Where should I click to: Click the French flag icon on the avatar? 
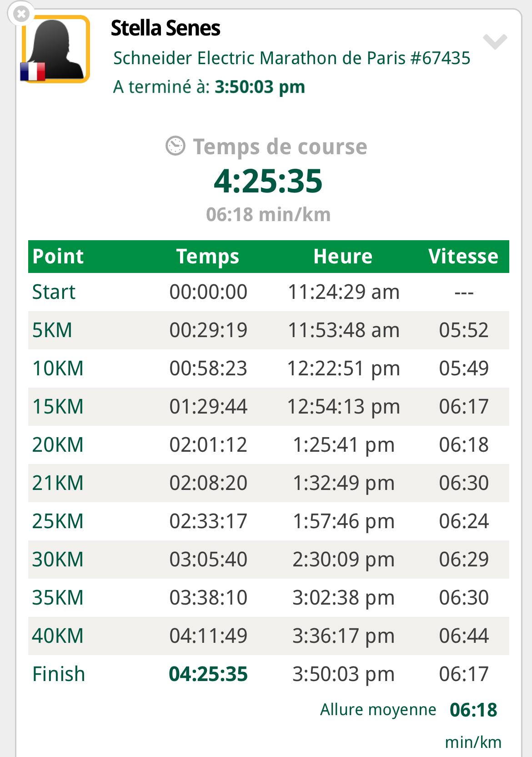33,72
